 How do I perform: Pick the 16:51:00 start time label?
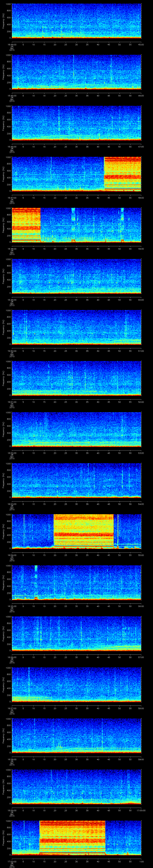[x=12, y=402]
